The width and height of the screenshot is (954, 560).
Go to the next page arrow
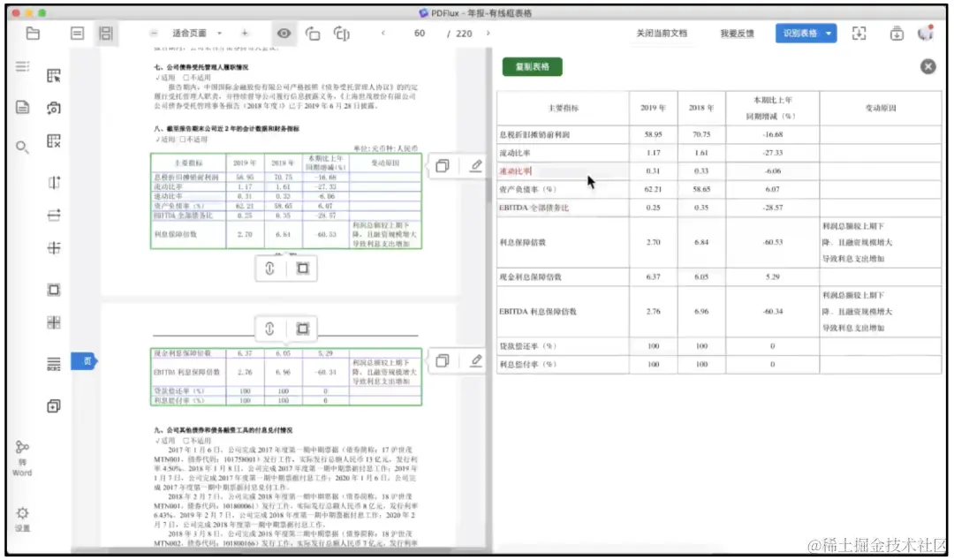(x=488, y=34)
